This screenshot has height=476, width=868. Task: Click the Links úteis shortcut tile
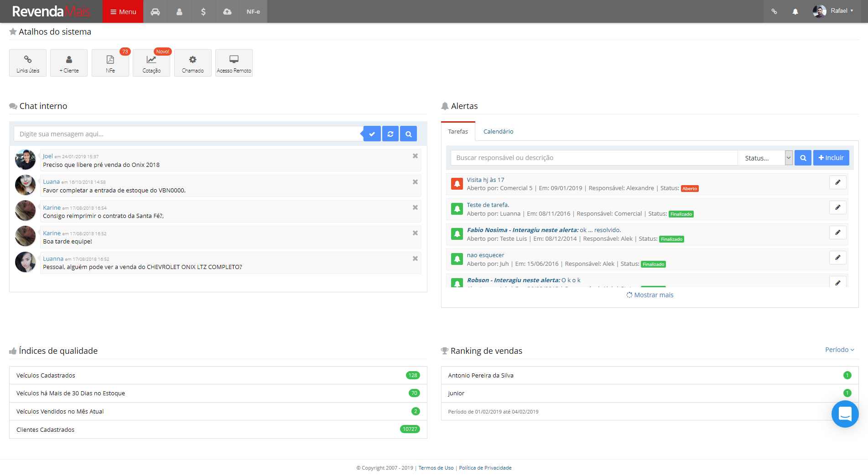click(28, 63)
